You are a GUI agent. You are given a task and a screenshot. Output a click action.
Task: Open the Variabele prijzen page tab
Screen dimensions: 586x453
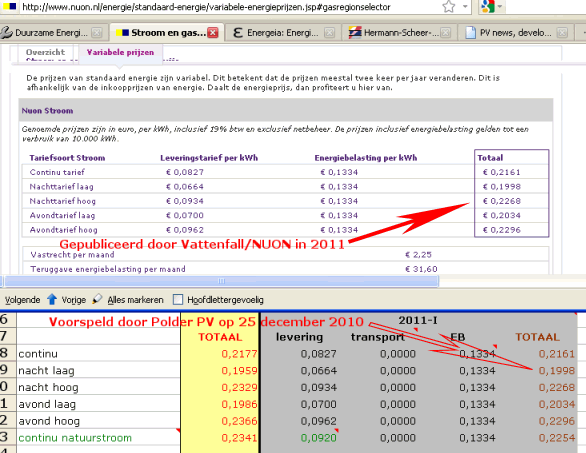(x=120, y=52)
